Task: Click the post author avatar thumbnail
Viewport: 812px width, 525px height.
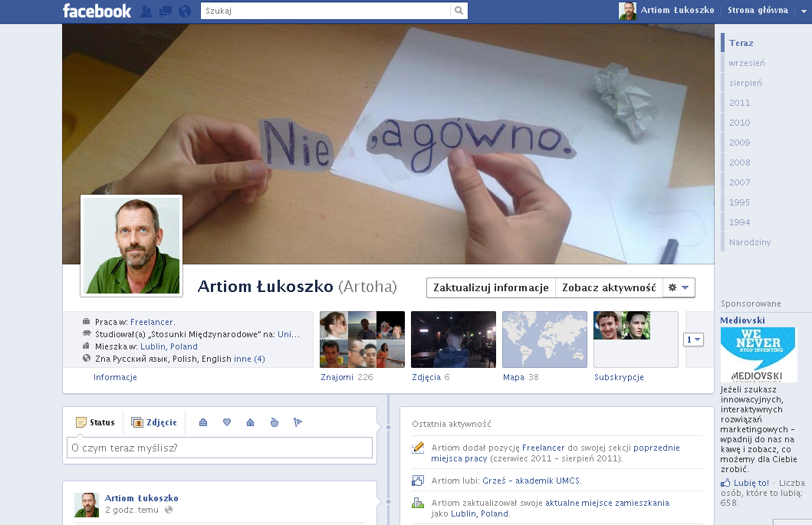Action: [x=87, y=505]
